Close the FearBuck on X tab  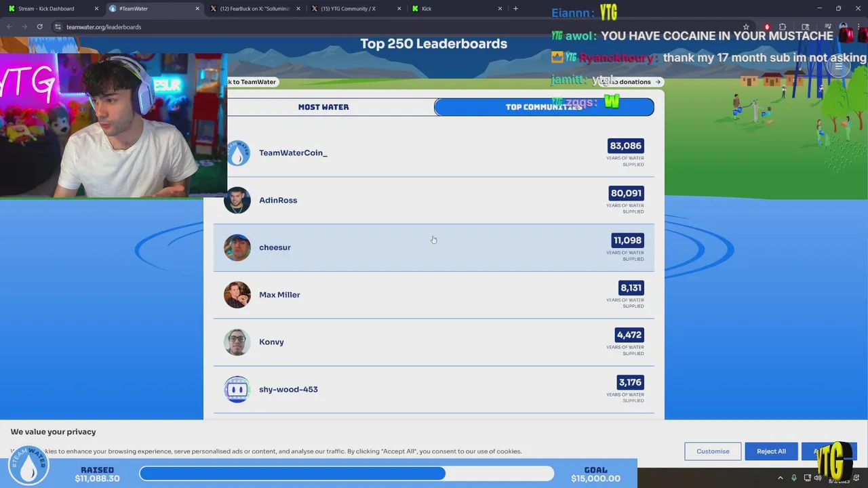(x=298, y=9)
